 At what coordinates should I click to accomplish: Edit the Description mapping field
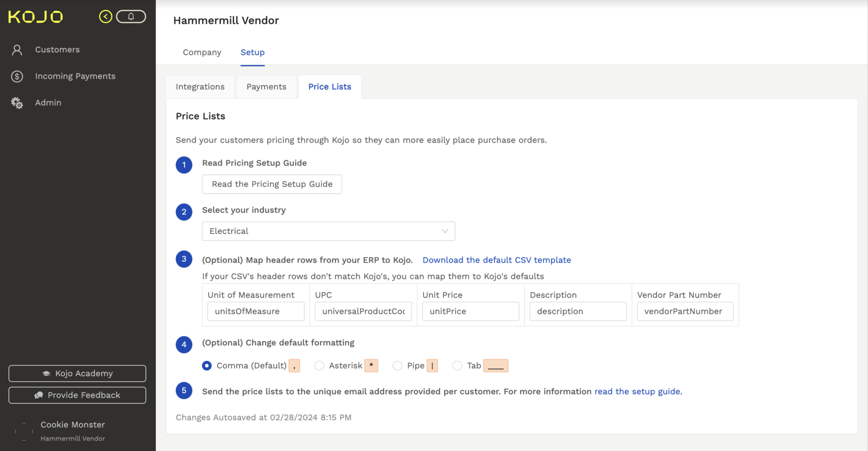pyautogui.click(x=578, y=311)
